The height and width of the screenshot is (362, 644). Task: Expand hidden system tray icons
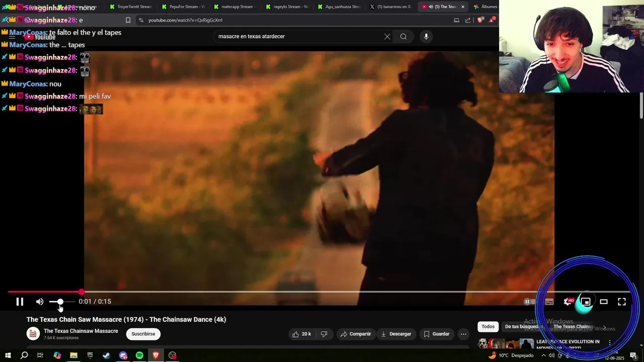click(x=543, y=355)
